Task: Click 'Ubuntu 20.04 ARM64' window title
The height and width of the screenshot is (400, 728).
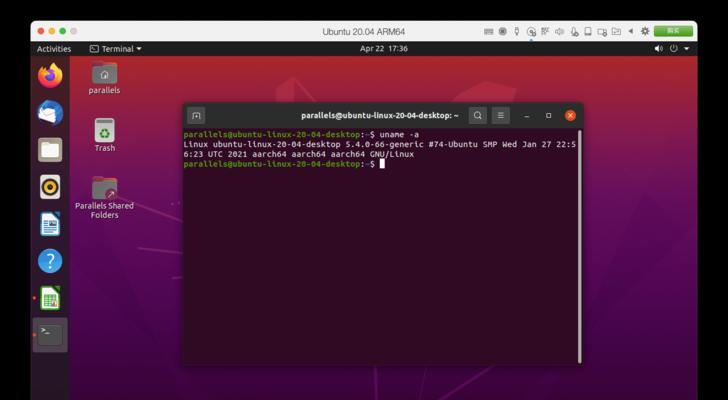Action: click(364, 32)
